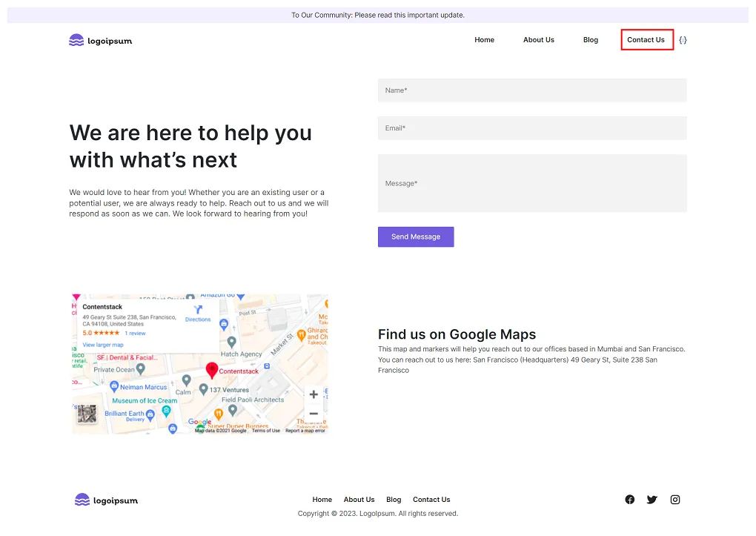Viewport: 756px width, 536px height.
Task: Click the Name input field
Action: tap(531, 90)
